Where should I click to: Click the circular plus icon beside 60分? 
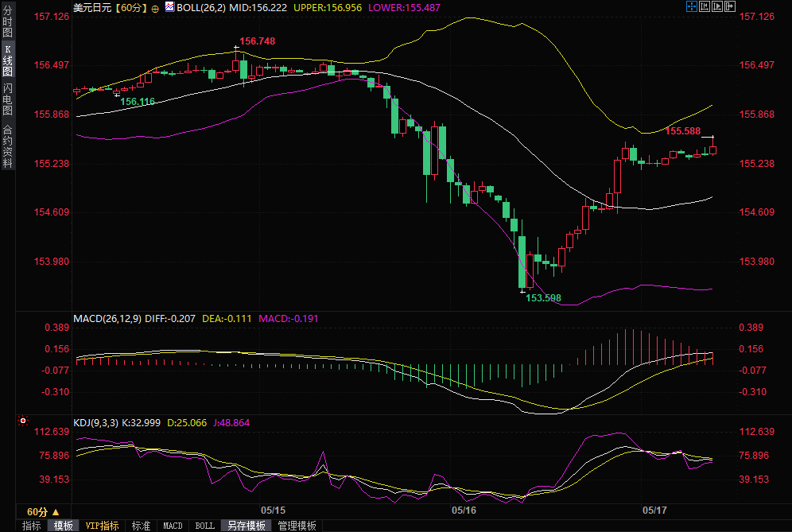[x=154, y=8]
